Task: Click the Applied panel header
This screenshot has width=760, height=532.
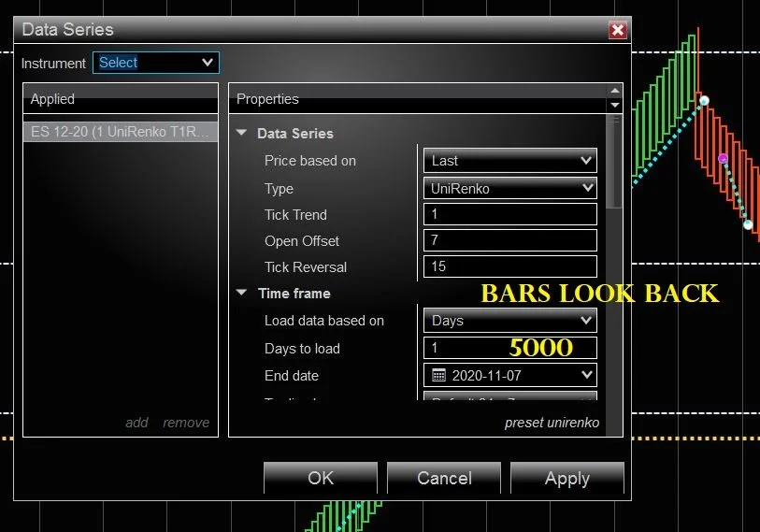Action: [121, 99]
